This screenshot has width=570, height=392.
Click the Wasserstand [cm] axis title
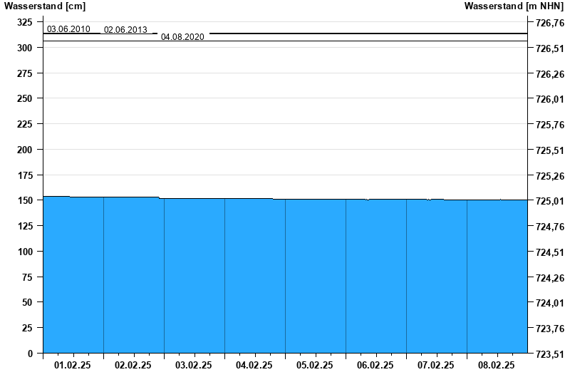[x=45, y=6]
